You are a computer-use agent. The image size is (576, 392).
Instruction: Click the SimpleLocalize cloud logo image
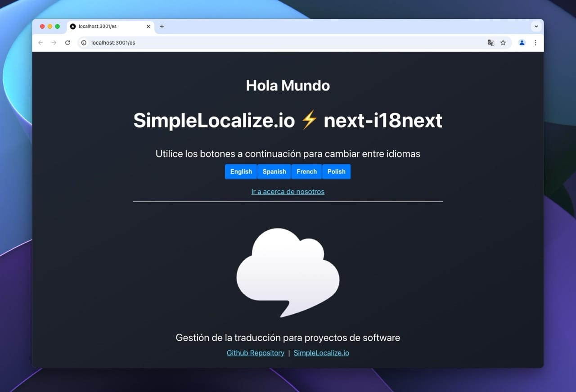288,273
